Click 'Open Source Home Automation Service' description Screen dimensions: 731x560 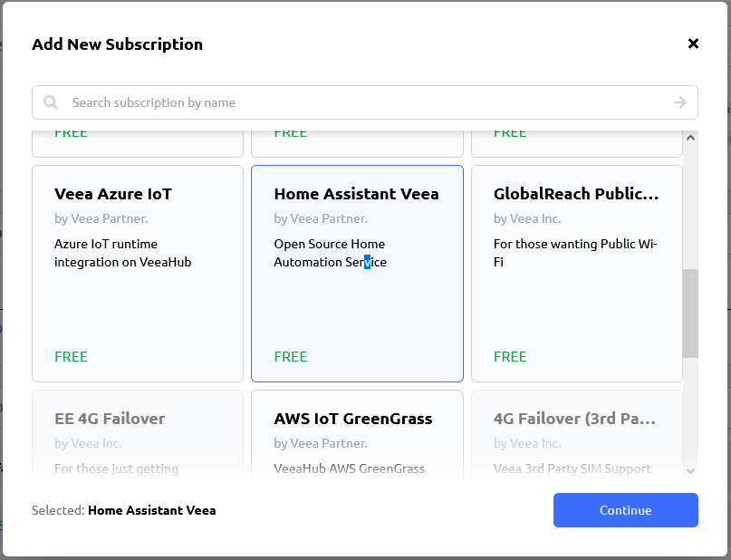click(330, 253)
